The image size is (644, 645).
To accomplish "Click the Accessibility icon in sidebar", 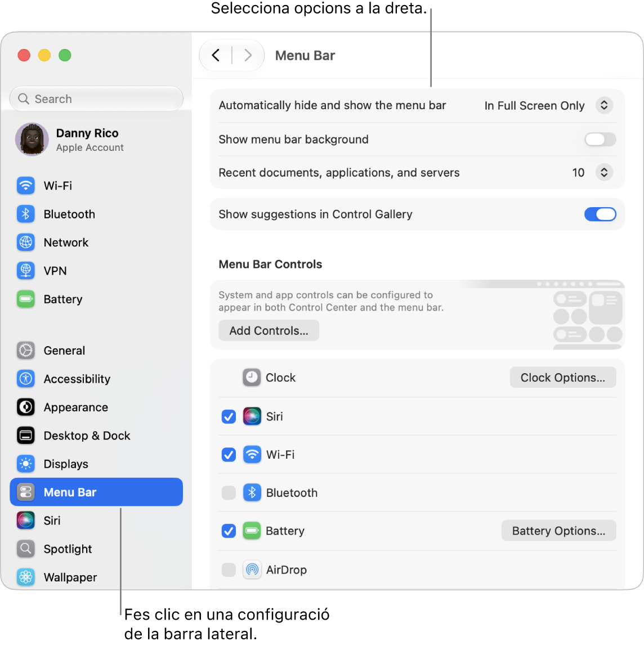I will [25, 378].
